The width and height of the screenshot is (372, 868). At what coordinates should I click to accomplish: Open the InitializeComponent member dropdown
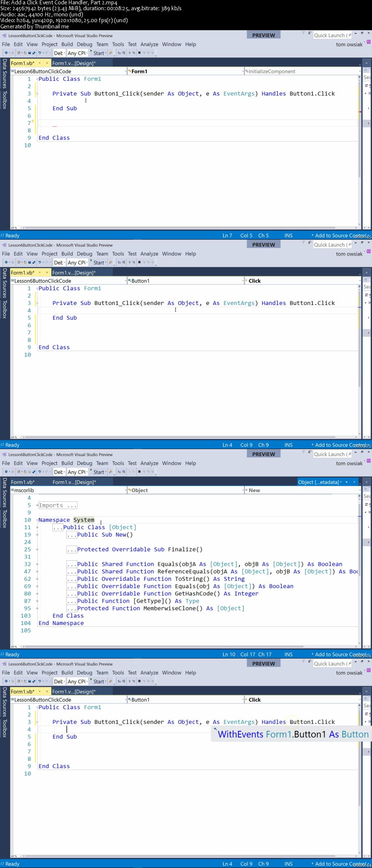pyautogui.click(x=302, y=71)
